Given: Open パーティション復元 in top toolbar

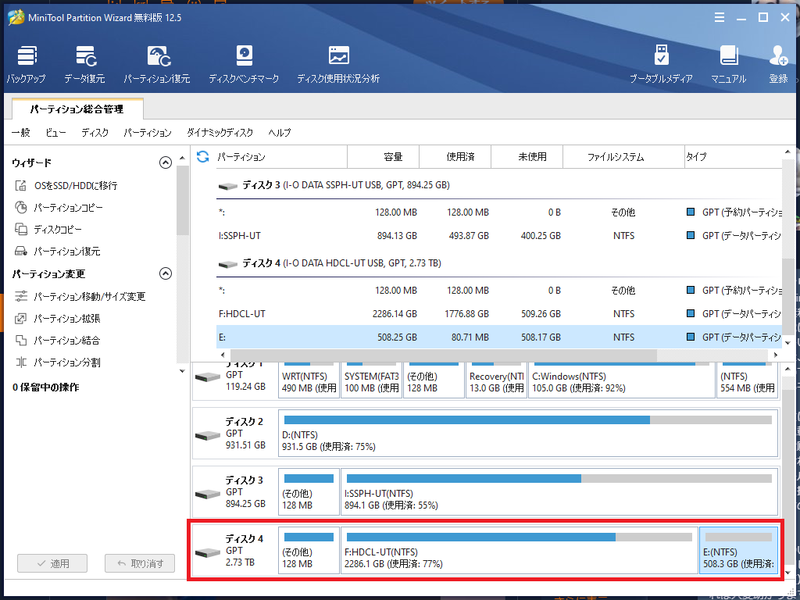Looking at the screenshot, I should 157,64.
